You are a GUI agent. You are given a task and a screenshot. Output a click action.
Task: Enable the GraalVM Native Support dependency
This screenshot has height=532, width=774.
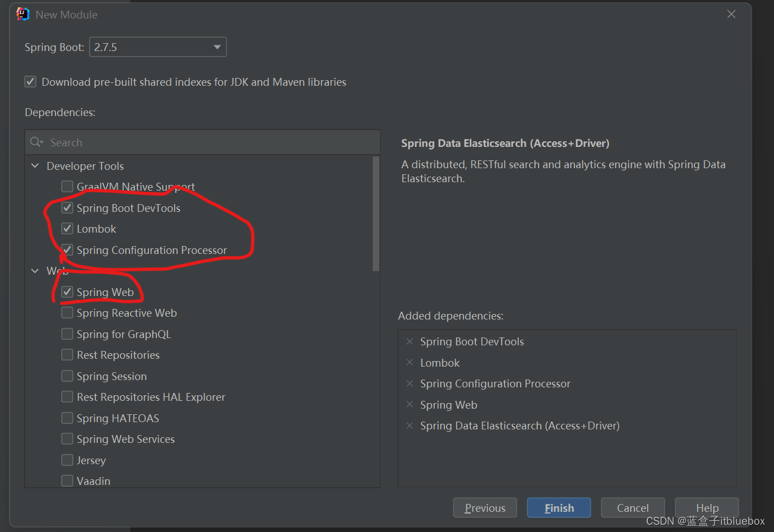point(67,186)
